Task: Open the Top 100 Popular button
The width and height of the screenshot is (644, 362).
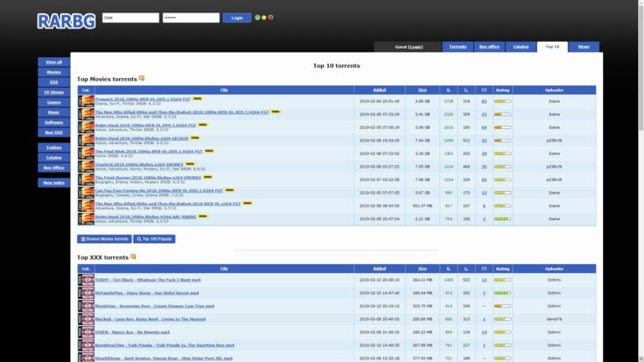Action: (x=153, y=239)
